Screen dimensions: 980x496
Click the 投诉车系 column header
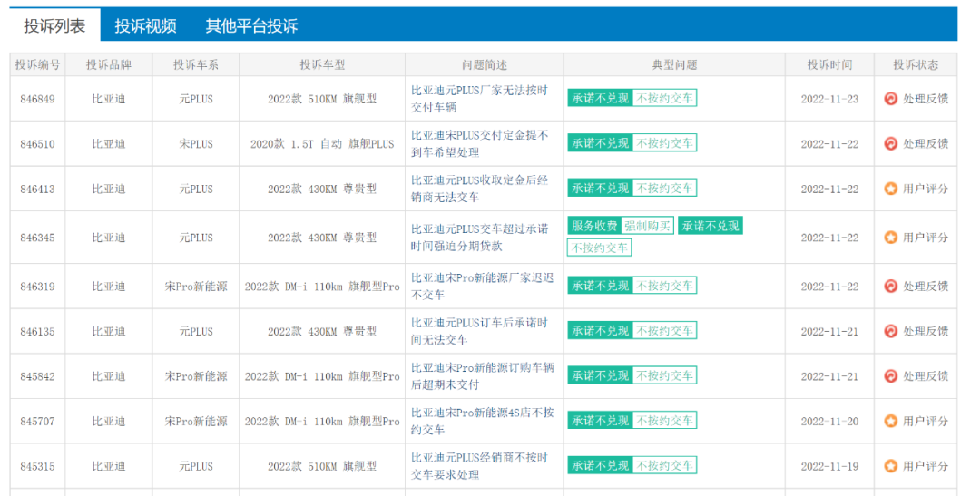(196, 65)
